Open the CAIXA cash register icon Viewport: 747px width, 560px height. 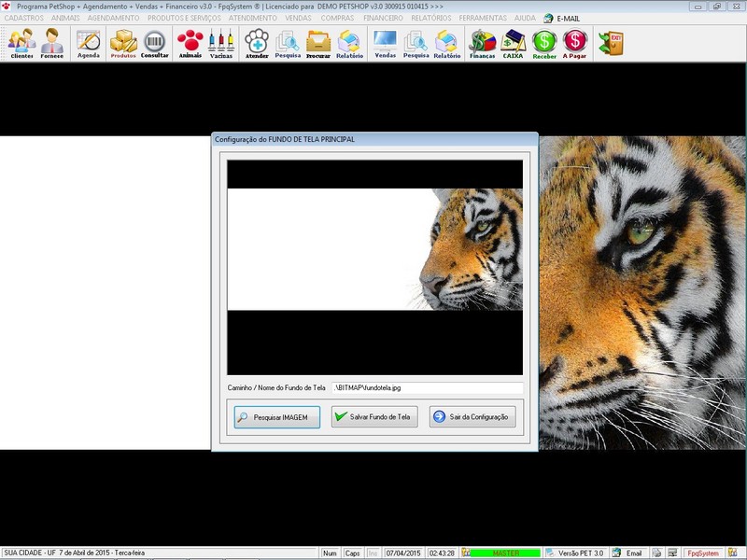pos(514,43)
